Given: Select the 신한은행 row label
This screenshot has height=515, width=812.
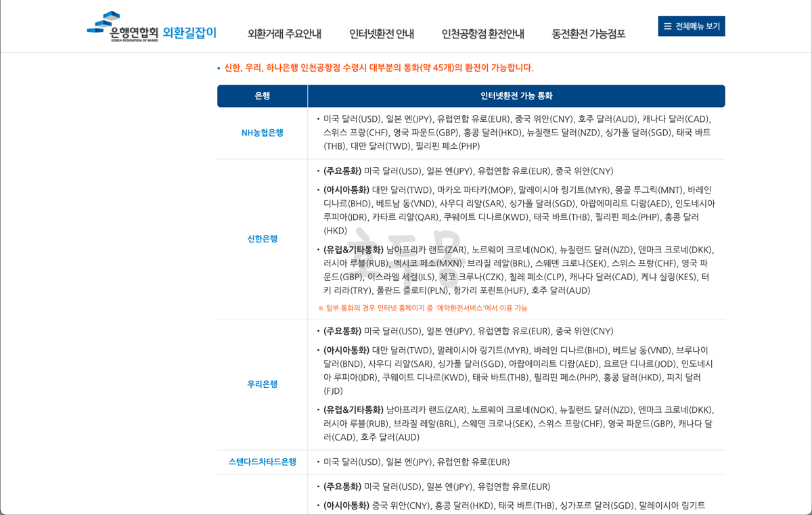Looking at the screenshot, I should click(x=263, y=239).
